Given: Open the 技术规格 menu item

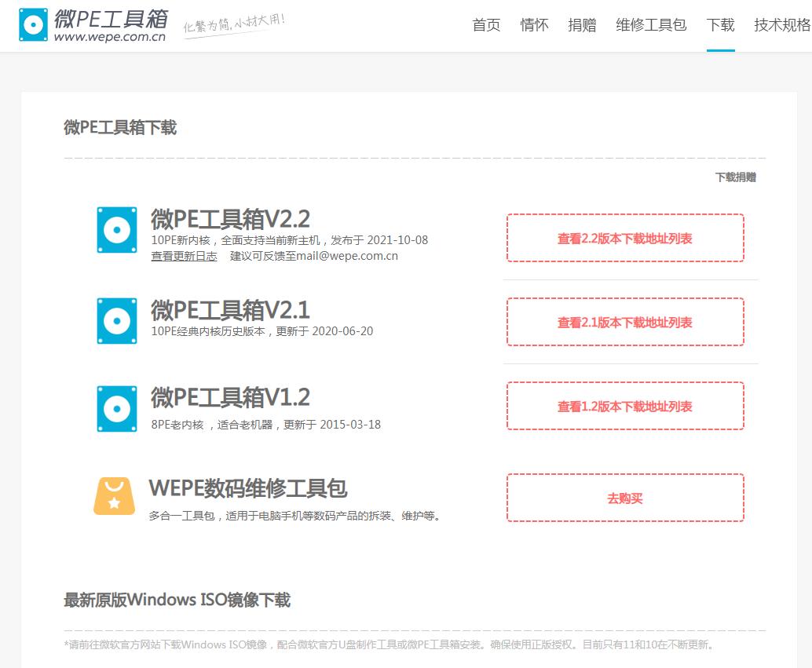Looking at the screenshot, I should click(x=781, y=24).
